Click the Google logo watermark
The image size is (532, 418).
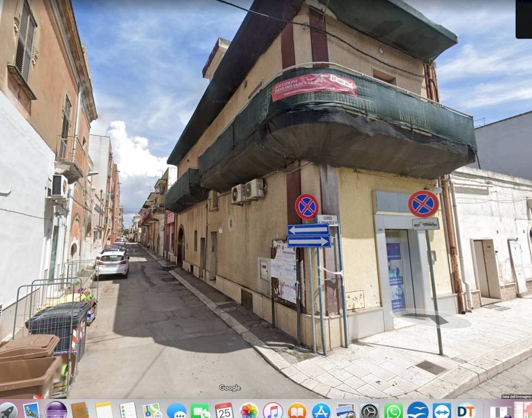(x=230, y=388)
